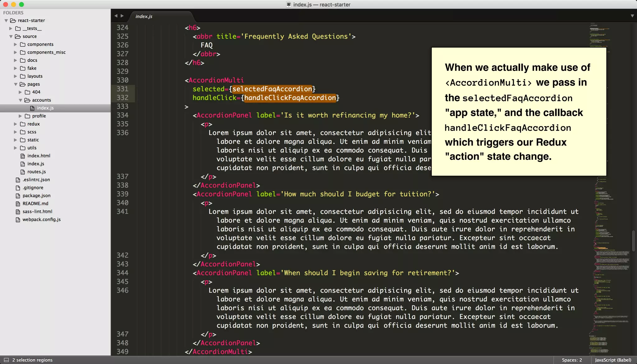Click the .eslintrc.json file icon

click(x=18, y=180)
